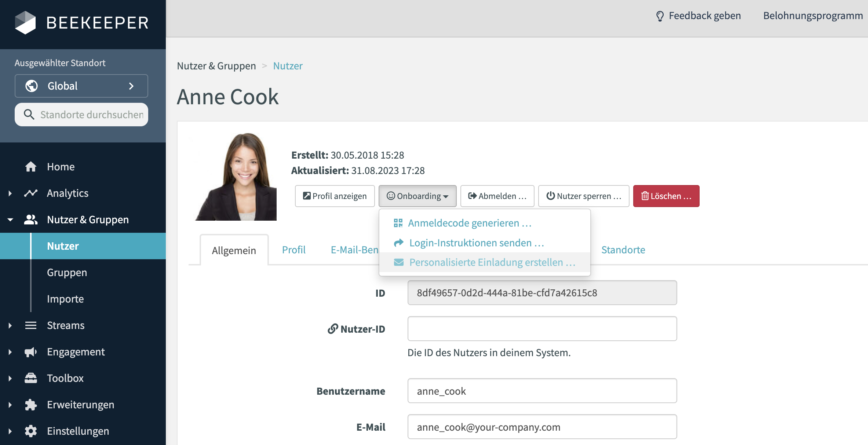
Task: Select the Home icon in sidebar
Action: tap(30, 166)
